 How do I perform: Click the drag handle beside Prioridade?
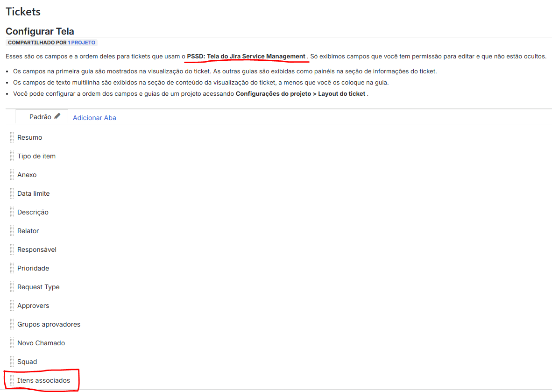point(12,268)
